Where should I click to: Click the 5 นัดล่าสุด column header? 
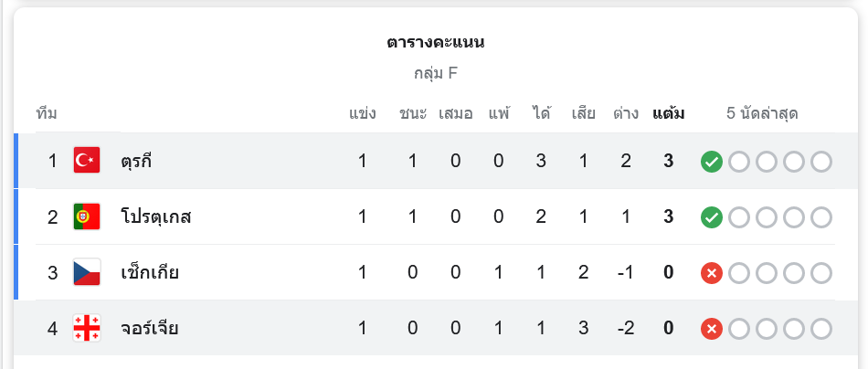point(763,114)
